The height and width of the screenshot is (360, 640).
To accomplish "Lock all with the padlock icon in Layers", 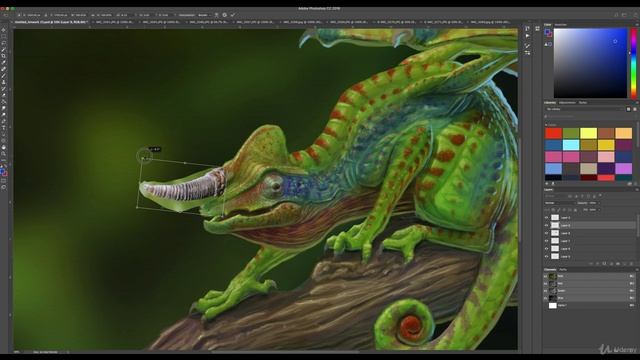I will pyautogui.click(x=576, y=210).
